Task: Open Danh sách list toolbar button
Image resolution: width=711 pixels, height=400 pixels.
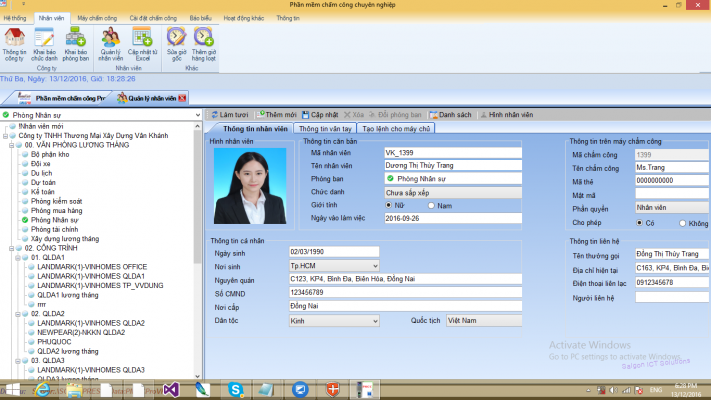Action: (450, 115)
